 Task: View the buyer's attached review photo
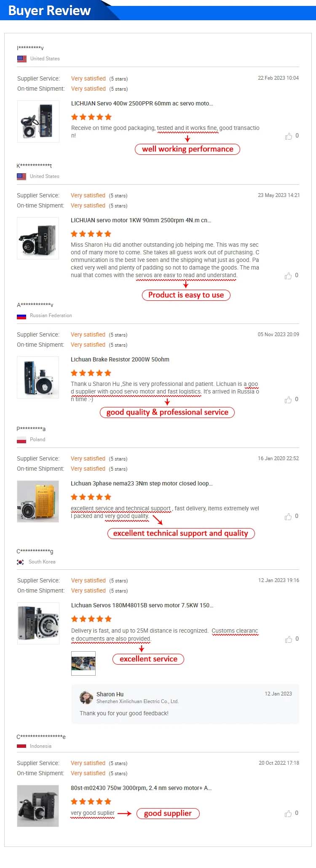pos(83,663)
